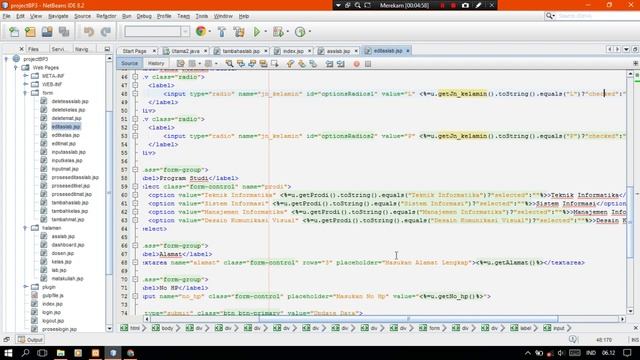Click the New File toolbar icon

point(14,32)
